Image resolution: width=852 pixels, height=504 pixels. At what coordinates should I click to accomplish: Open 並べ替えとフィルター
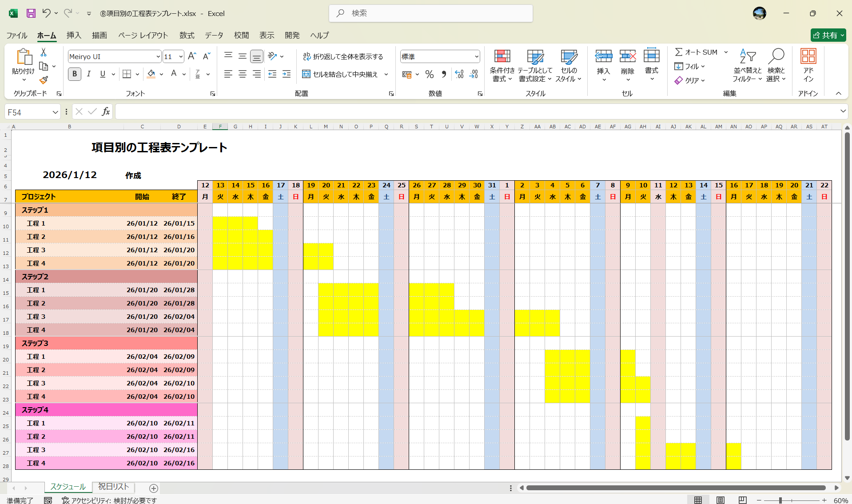747,66
